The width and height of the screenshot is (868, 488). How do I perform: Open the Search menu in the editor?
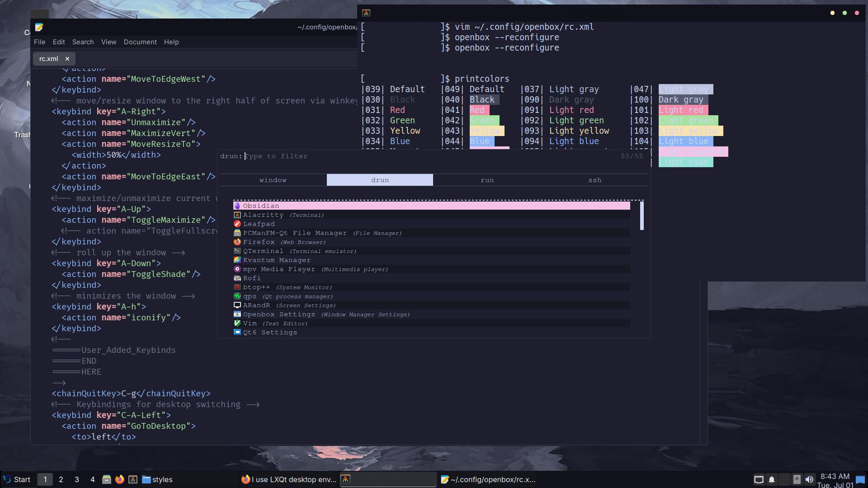point(83,42)
